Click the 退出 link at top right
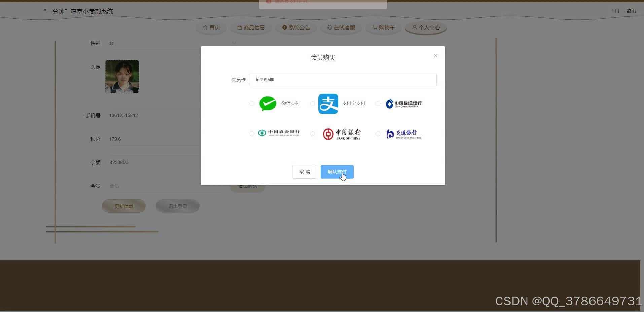 click(631, 11)
